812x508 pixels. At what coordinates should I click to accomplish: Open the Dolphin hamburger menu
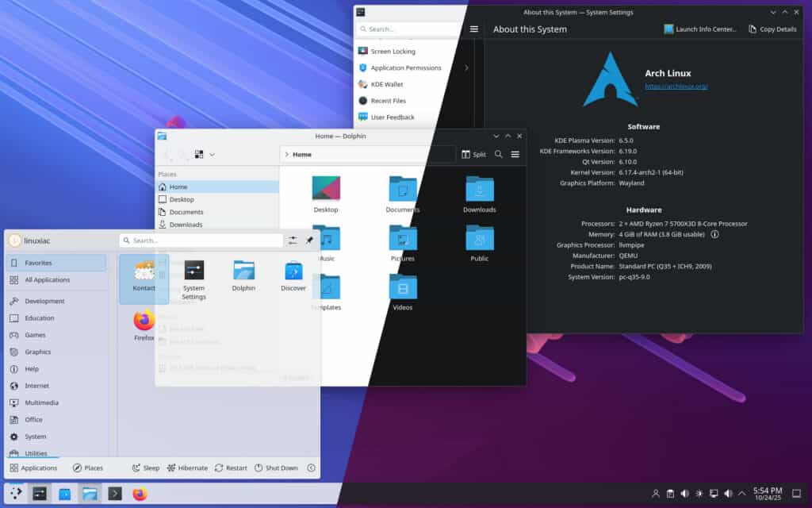pos(515,155)
